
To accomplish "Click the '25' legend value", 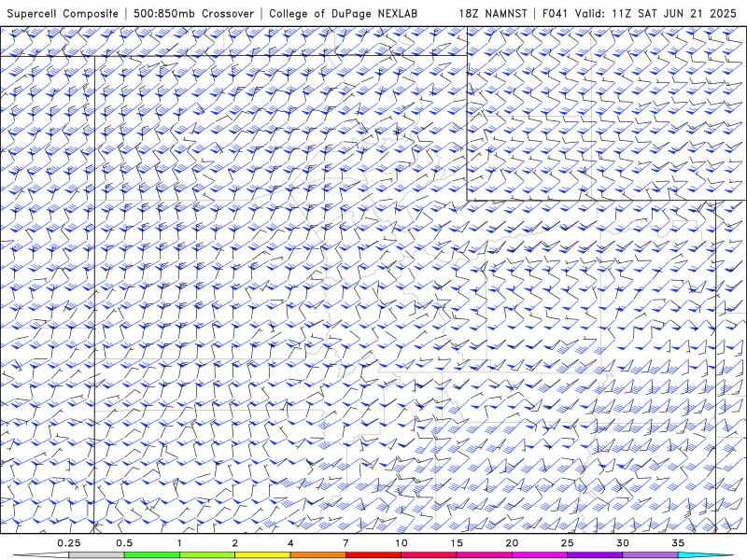I will point(567,543).
